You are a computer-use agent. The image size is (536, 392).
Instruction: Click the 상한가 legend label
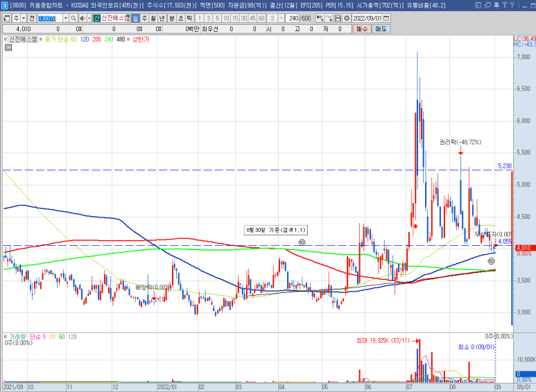tap(141, 39)
